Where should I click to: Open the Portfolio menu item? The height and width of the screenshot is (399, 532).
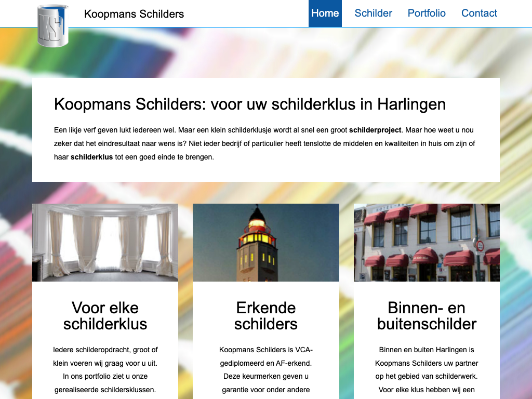pos(427,14)
